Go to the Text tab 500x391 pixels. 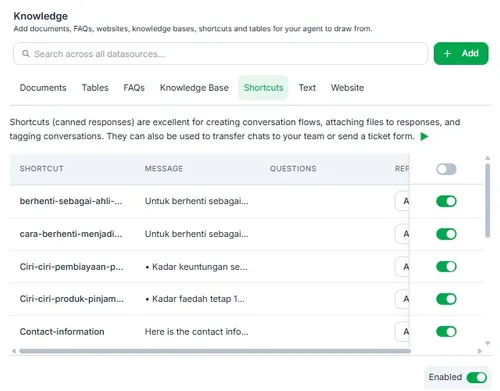pos(307,88)
